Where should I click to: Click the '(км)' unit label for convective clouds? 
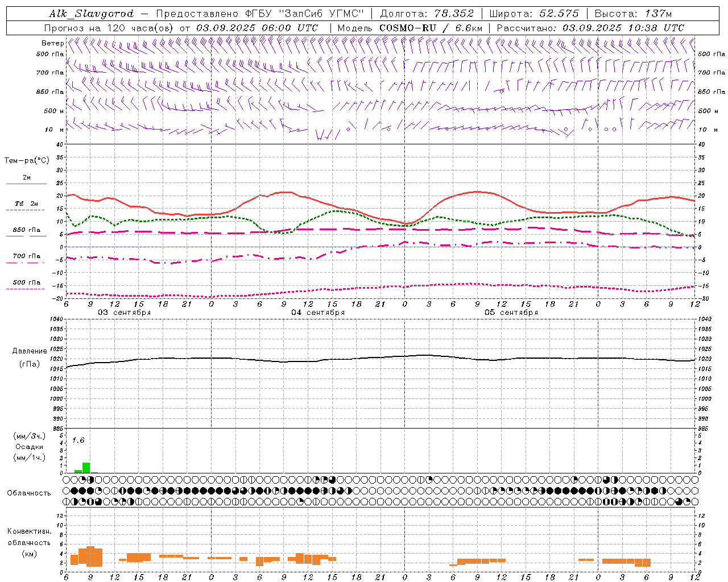click(29, 554)
